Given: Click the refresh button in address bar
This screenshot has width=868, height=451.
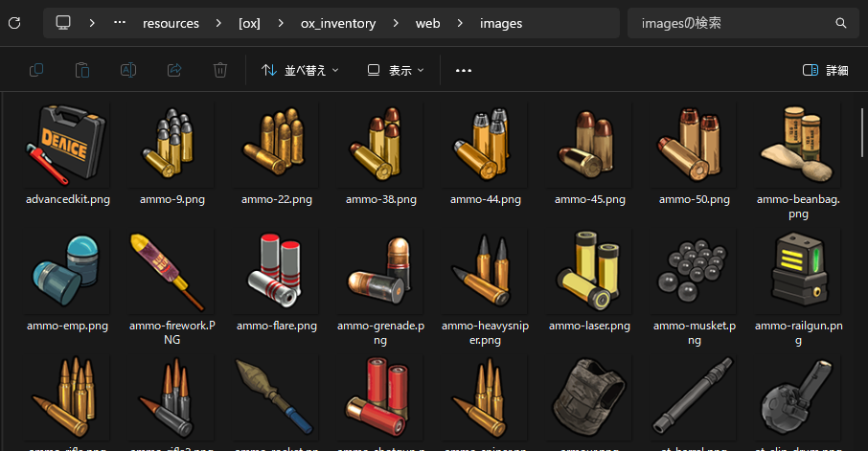Looking at the screenshot, I should click(14, 23).
